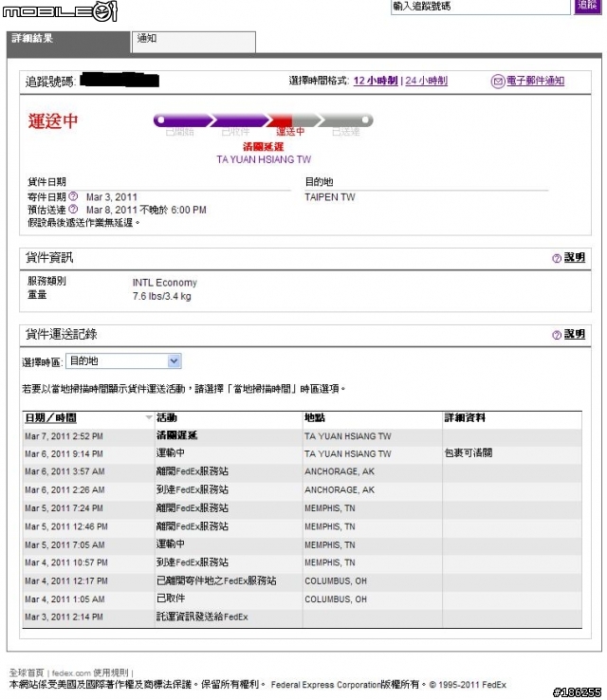
Task: Open 電子郵件通知 link
Action: coord(535,81)
